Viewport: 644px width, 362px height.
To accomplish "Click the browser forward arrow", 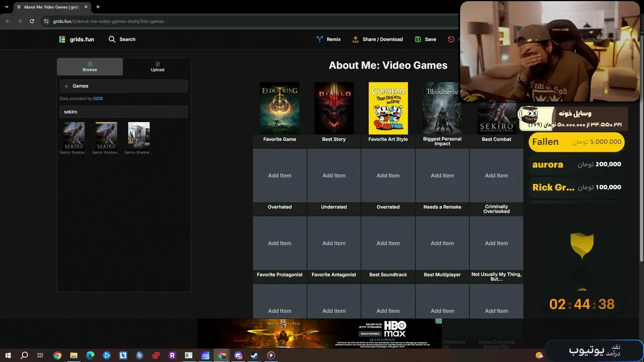I will [x=20, y=21].
